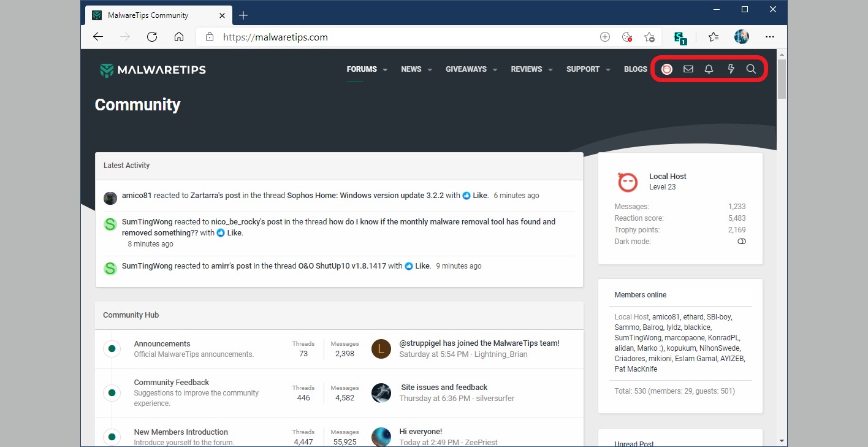The image size is (868, 447).
Task: Expand the FORUMS dropdown arrow
Action: pos(385,70)
